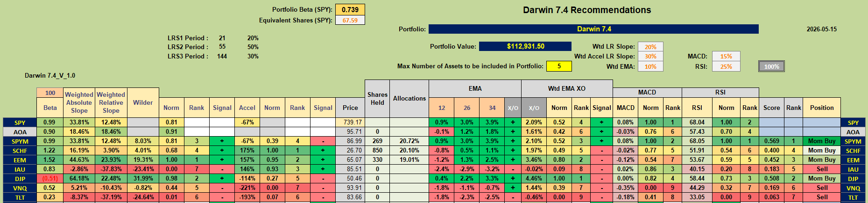
Task: Select the orange cell 100 above Beta
Action: pyautogui.click(x=50, y=93)
